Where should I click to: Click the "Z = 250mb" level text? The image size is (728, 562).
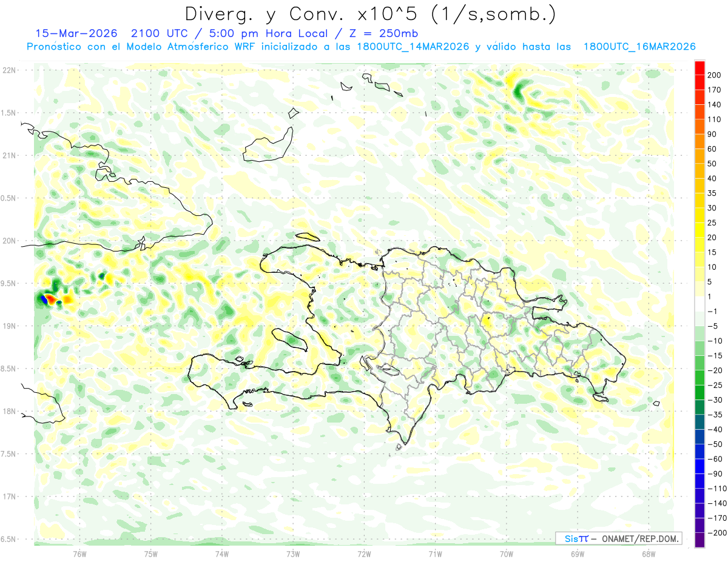click(x=385, y=33)
